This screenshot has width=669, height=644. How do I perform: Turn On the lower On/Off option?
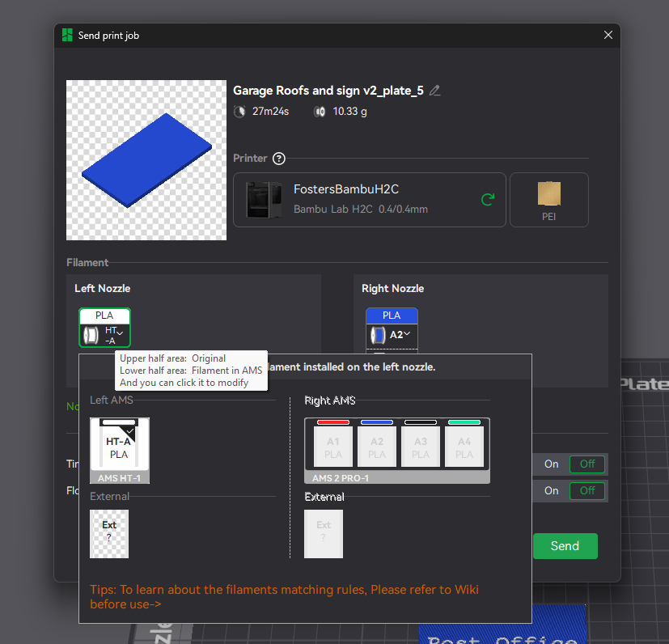[x=551, y=491]
